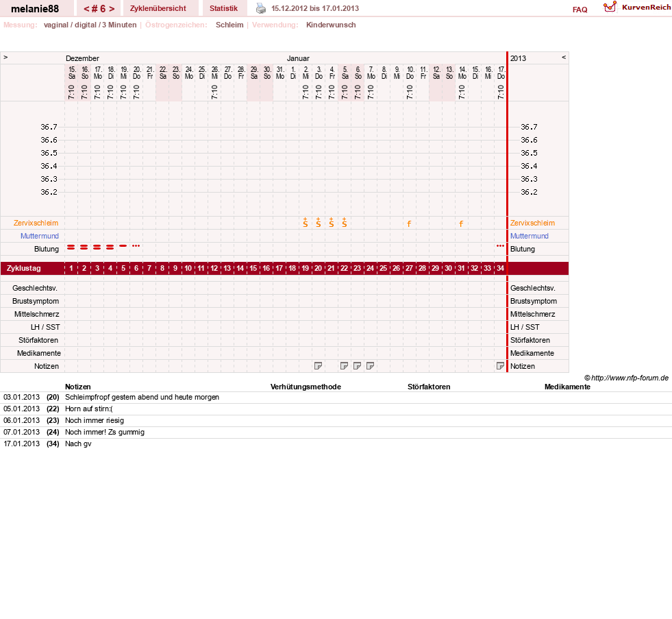Select cycle day 27 cell
Viewport: 672px width, 619px height.
click(409, 268)
